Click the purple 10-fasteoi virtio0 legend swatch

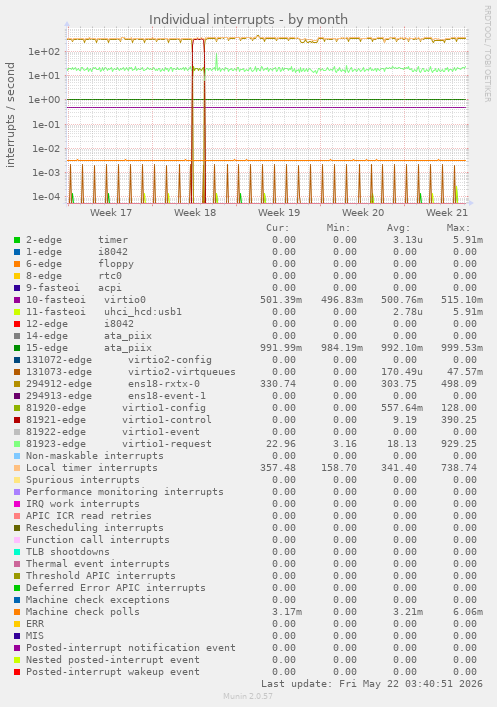click(17, 300)
